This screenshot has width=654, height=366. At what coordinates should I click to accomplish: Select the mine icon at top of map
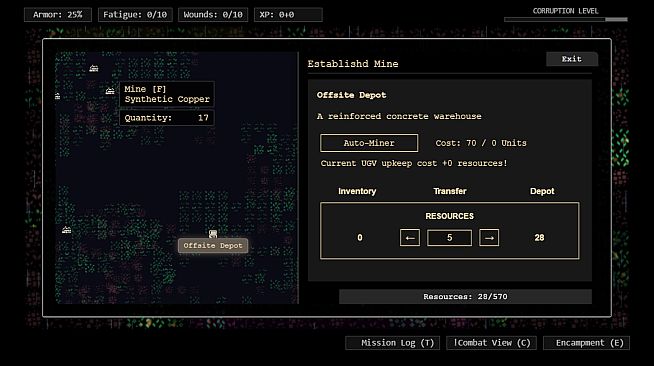coord(94,68)
